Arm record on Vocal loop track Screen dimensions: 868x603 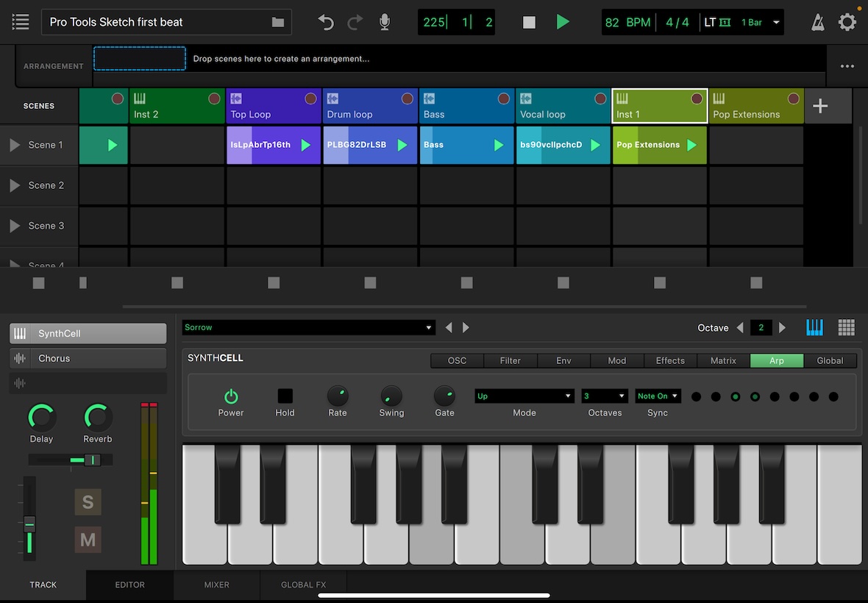click(600, 99)
